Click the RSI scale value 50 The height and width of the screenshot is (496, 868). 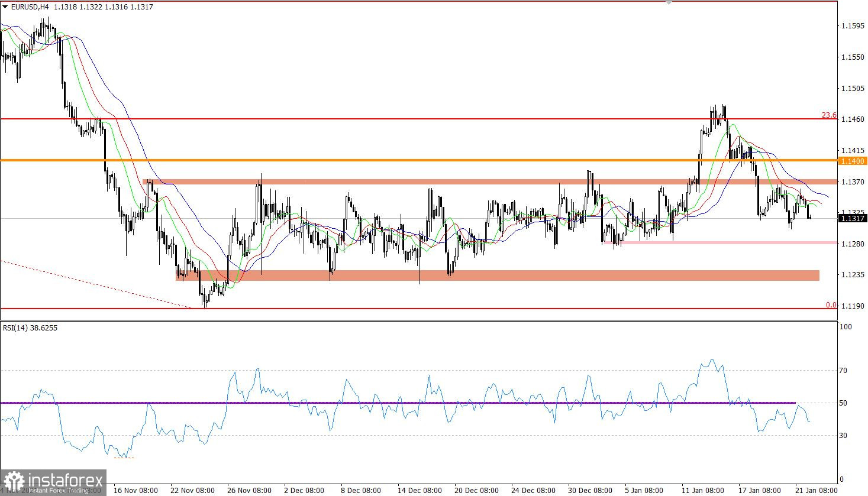844,403
